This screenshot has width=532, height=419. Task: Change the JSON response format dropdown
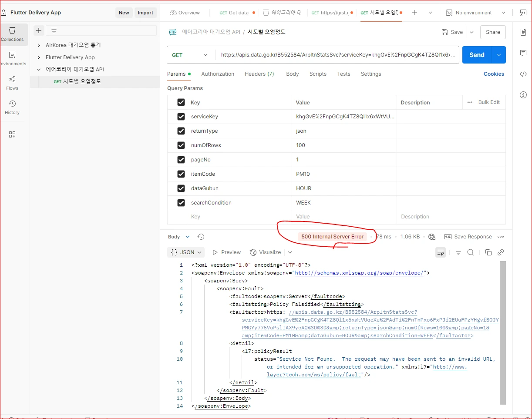(x=186, y=252)
